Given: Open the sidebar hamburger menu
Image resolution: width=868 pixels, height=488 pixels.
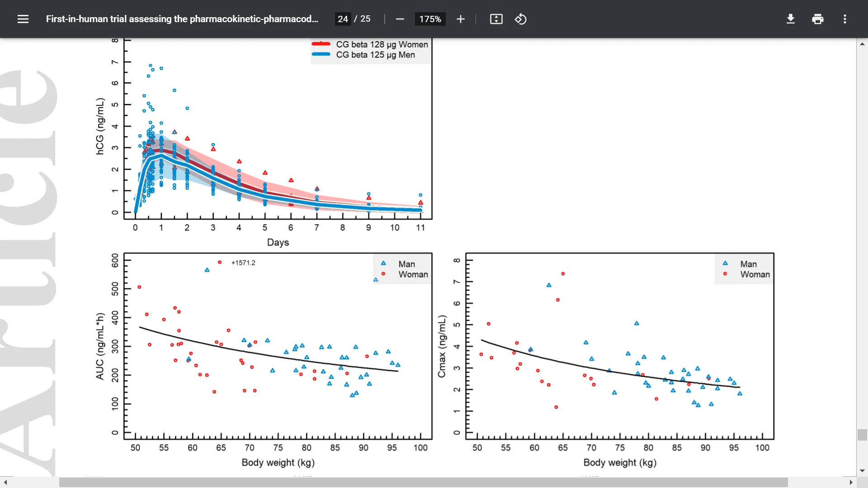Looking at the screenshot, I should coord(23,19).
